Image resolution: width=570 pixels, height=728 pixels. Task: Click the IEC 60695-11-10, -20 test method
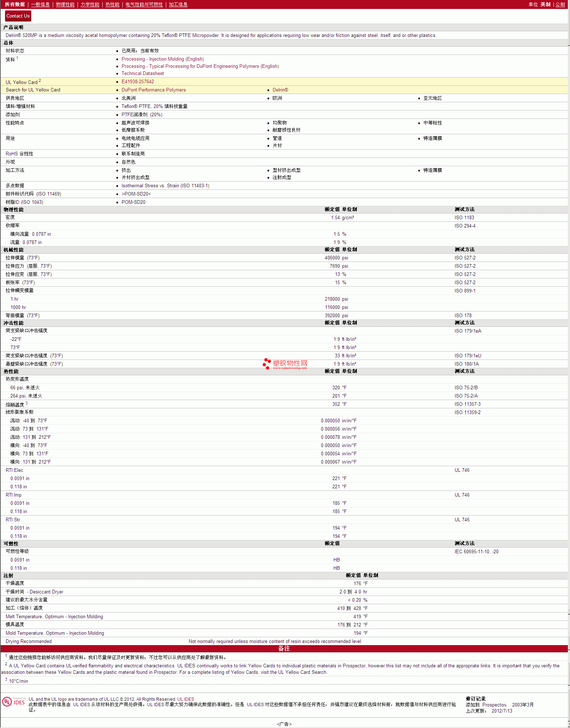(477, 552)
